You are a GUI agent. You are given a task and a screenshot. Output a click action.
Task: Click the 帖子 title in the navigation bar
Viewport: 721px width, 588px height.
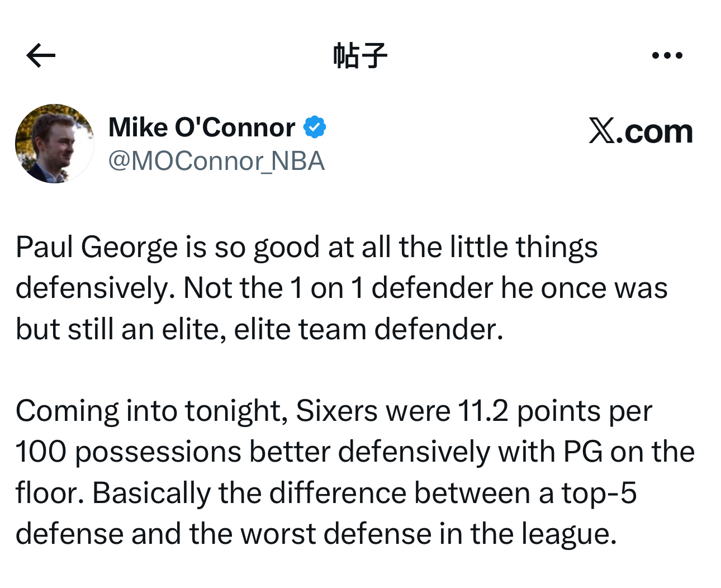[x=360, y=54]
